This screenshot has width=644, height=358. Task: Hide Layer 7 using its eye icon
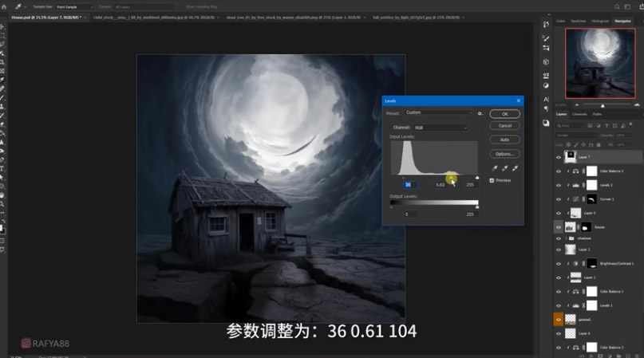pos(559,158)
